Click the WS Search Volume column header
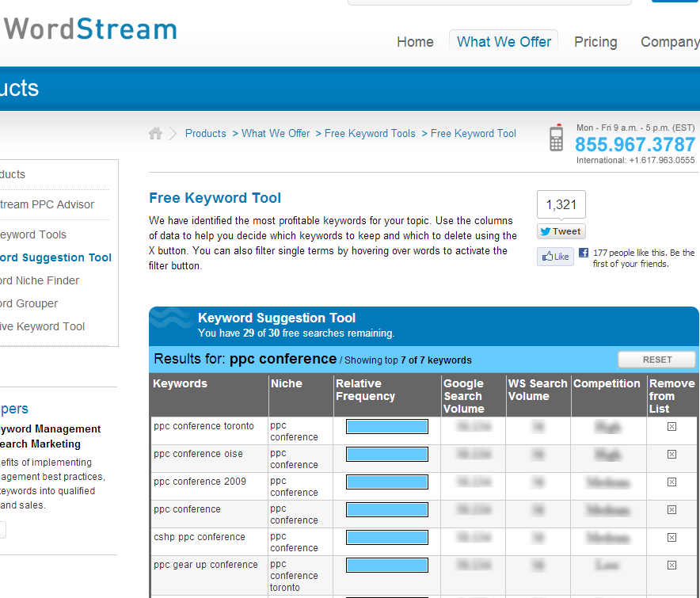The image size is (700, 598). point(538,390)
